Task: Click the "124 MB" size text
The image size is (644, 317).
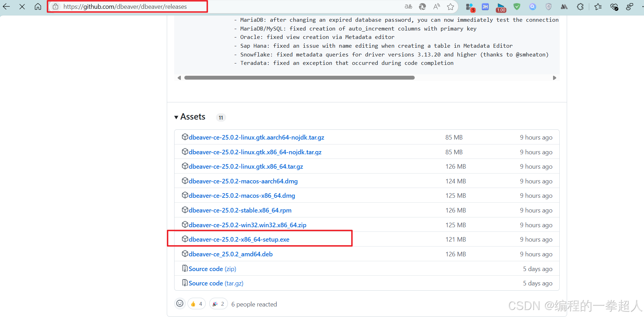Action: [455, 181]
